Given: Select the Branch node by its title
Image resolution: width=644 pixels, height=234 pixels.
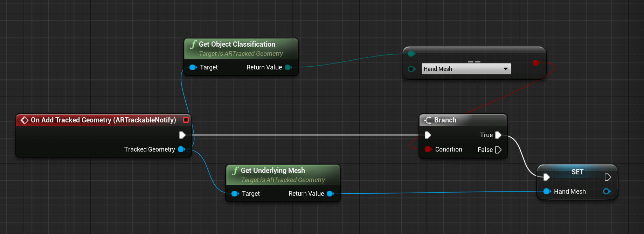Looking at the screenshot, I should coord(445,120).
